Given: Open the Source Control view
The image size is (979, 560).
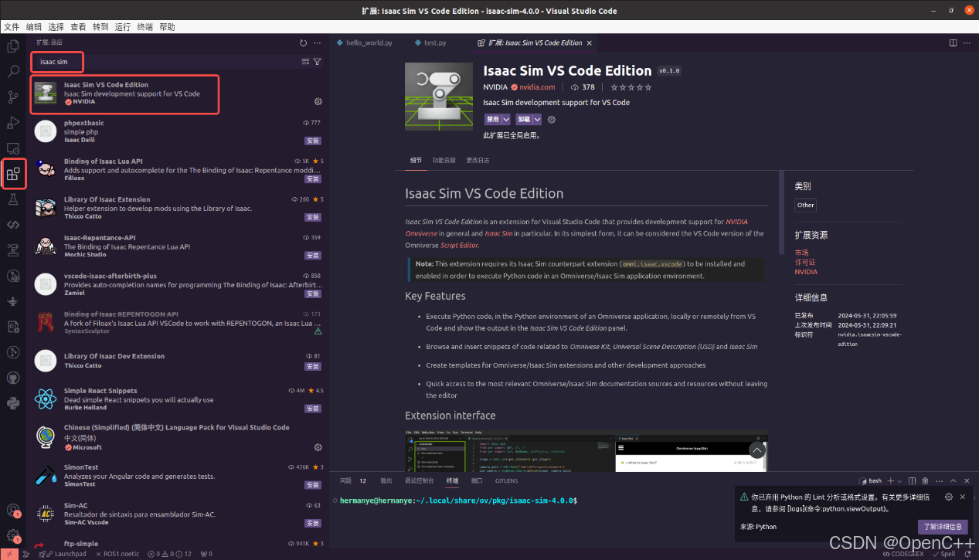Looking at the screenshot, I should click(x=13, y=97).
